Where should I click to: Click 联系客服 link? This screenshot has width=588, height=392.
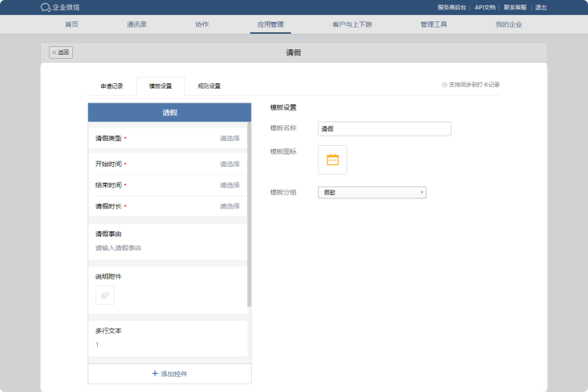pyautogui.click(x=515, y=8)
